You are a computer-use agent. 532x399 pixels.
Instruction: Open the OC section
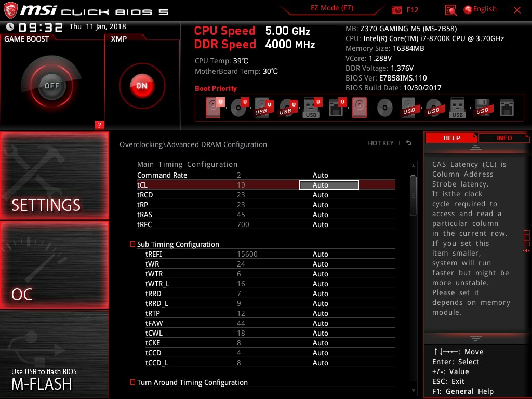[54, 265]
